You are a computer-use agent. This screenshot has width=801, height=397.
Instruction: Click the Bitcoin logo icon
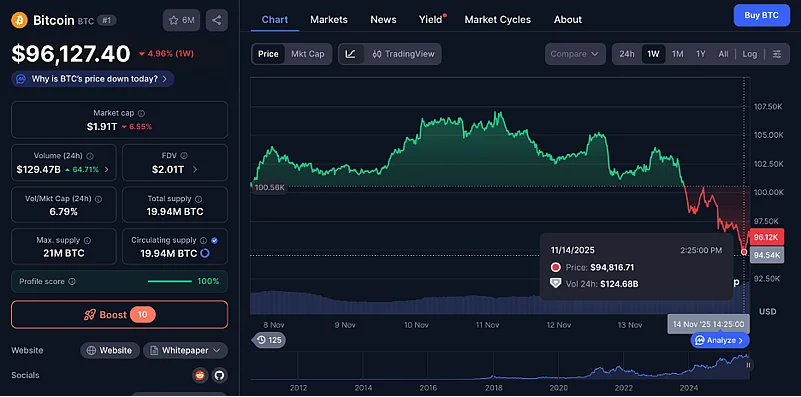click(19, 20)
